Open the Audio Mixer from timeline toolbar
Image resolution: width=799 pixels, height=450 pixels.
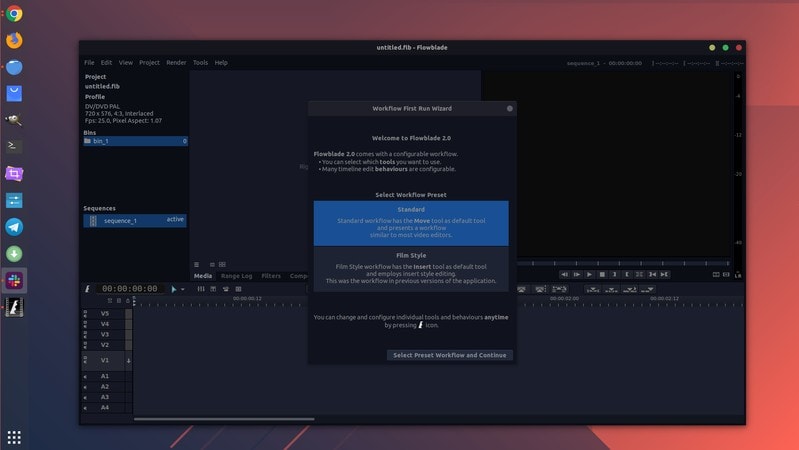[201, 289]
